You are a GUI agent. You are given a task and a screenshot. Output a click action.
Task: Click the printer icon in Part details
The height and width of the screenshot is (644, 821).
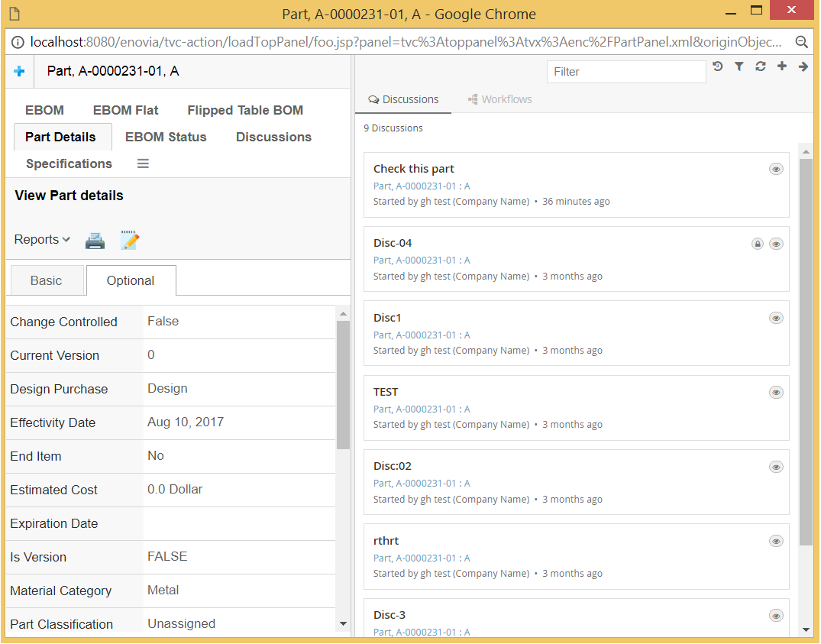click(95, 241)
